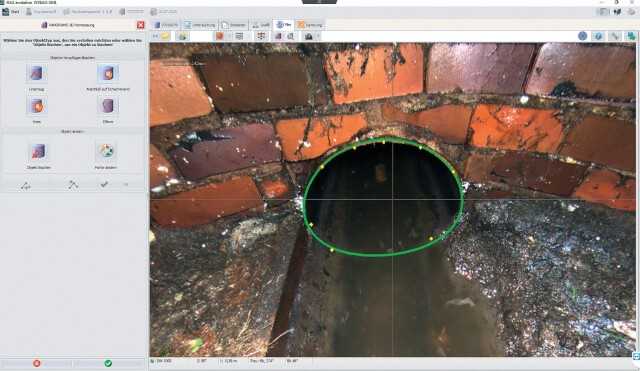Image resolution: width=640 pixels, height=371 pixels.
Task: Close the measurement panel with red X
Action: coord(140,25)
